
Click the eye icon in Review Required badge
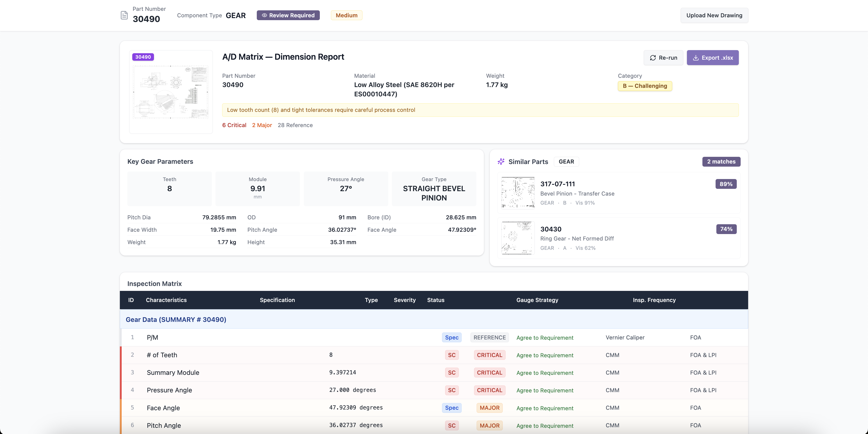tap(265, 15)
